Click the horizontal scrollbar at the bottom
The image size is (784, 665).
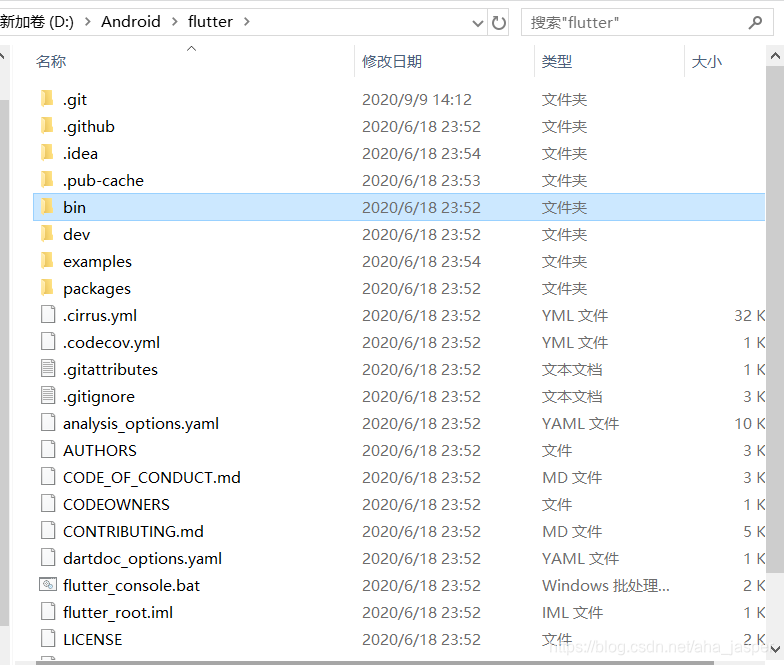pyautogui.click(x=375, y=662)
